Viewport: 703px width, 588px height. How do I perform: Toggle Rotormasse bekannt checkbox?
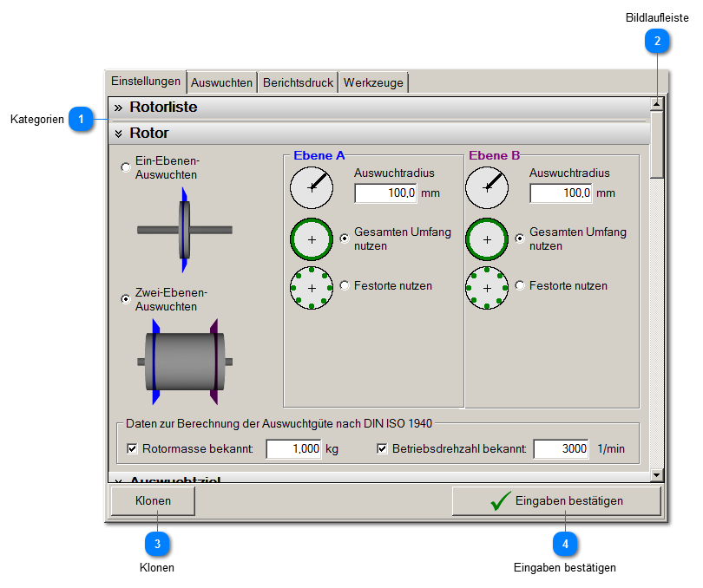point(133,449)
